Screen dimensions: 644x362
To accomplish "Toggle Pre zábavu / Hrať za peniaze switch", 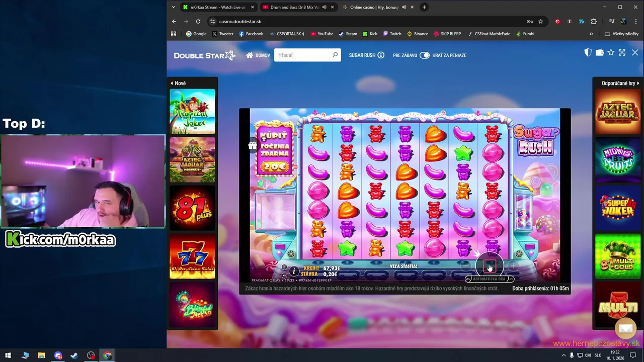I will pos(425,55).
